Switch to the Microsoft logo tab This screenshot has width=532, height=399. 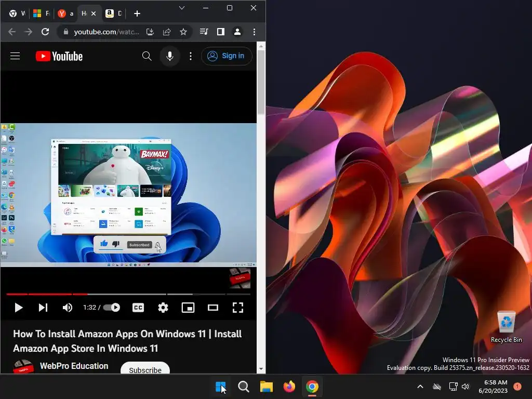(42, 14)
